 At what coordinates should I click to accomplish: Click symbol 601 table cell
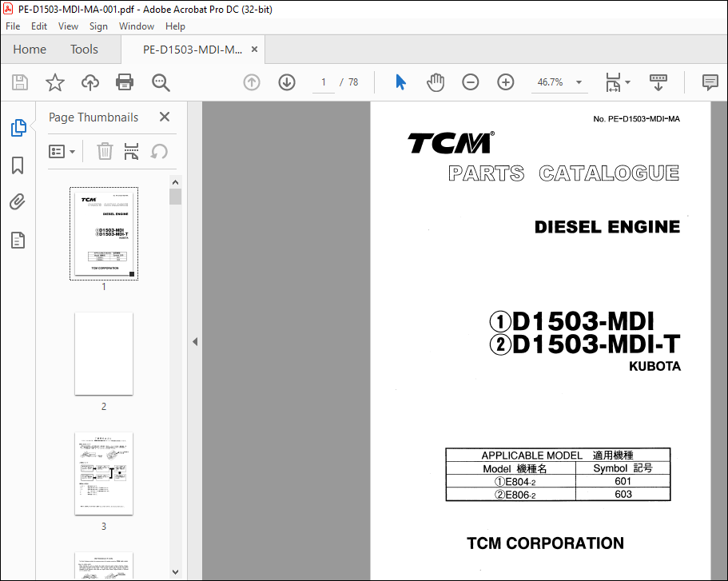(x=623, y=481)
